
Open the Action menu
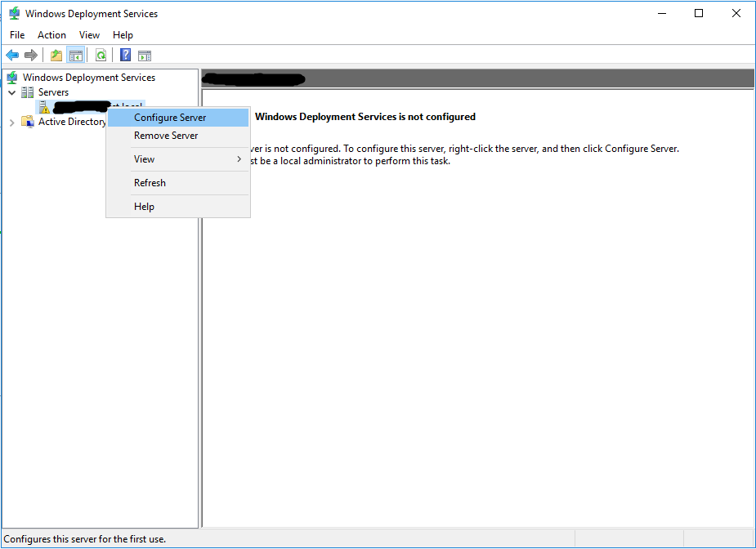[x=51, y=34]
